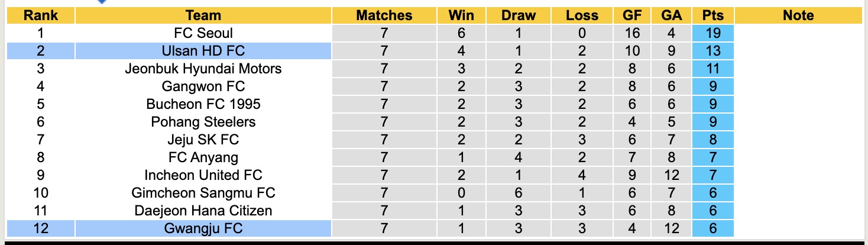Click the Draw column header

[x=518, y=16]
